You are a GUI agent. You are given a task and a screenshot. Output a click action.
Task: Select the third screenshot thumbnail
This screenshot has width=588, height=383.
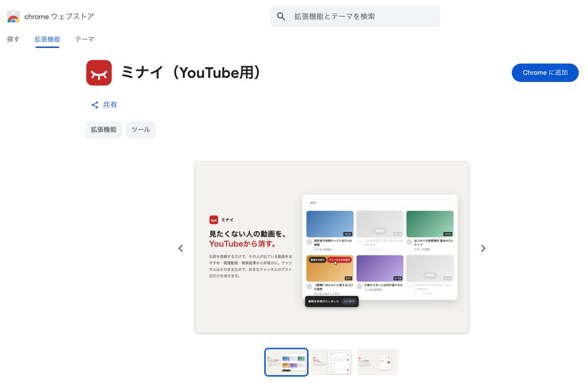tap(377, 362)
